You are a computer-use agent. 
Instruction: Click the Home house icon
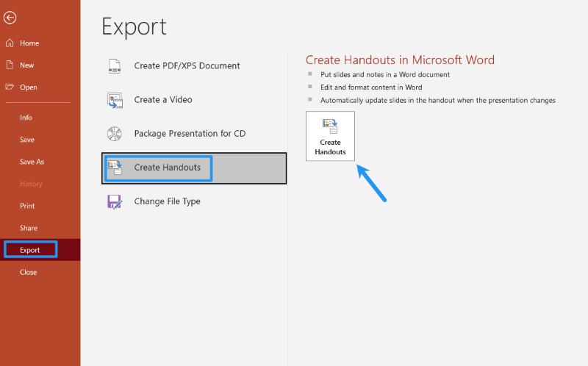(10, 43)
